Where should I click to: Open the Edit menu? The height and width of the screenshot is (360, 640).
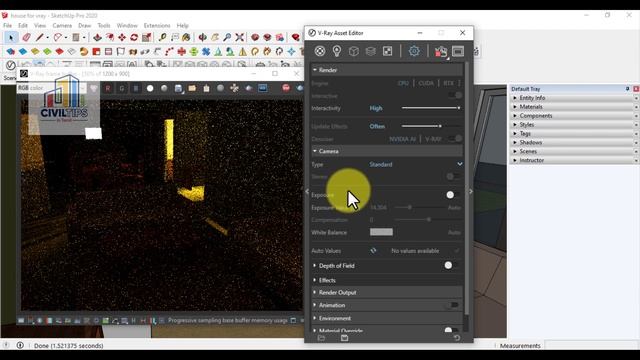(23, 25)
